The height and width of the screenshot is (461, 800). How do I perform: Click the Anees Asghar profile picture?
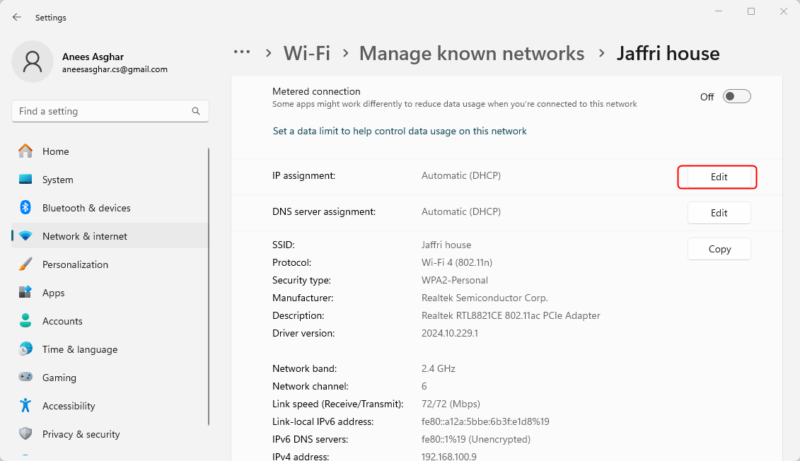[x=33, y=62]
